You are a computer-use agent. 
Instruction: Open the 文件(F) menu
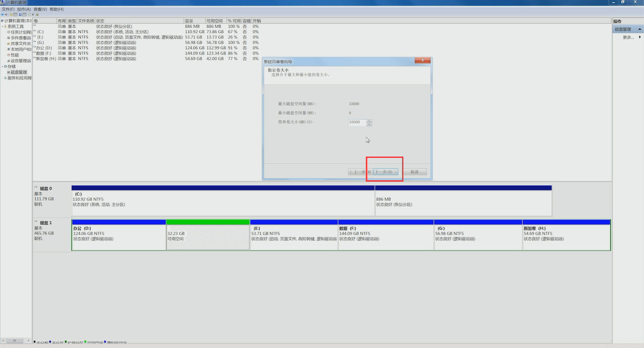[8, 9]
